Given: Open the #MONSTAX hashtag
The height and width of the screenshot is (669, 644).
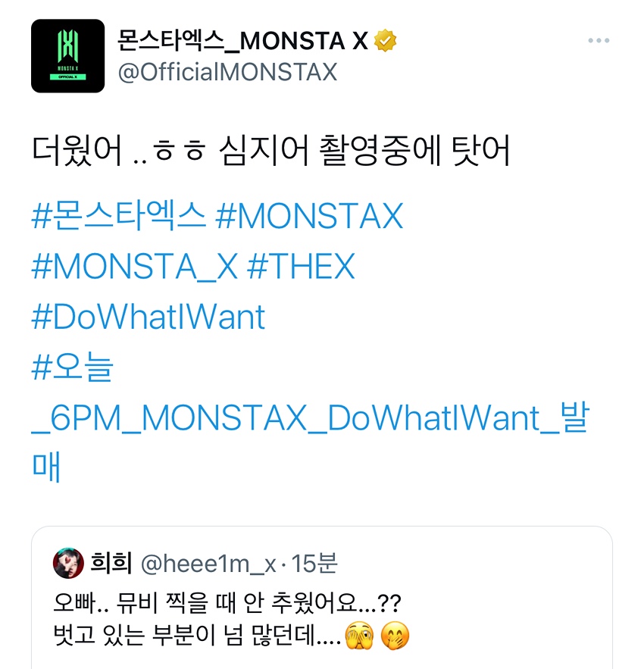Looking at the screenshot, I should pos(309,216).
